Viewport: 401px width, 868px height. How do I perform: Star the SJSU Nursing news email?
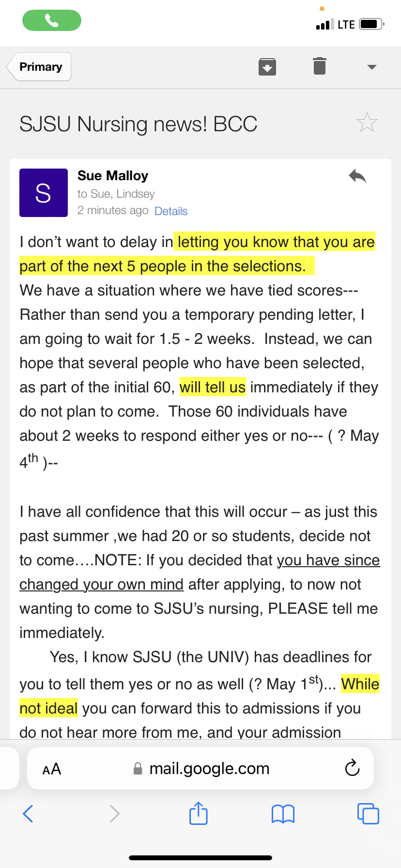click(x=367, y=123)
